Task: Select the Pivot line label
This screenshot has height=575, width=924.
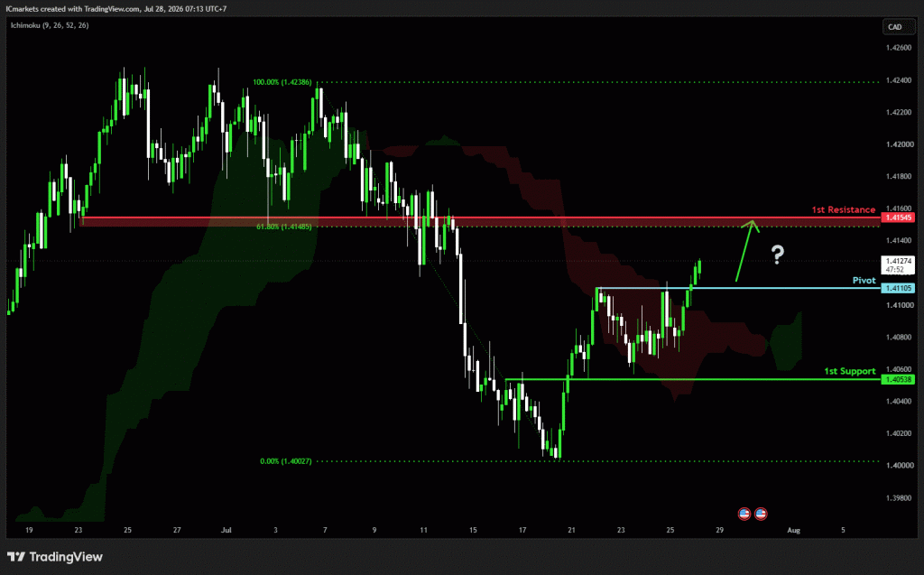Action: click(x=864, y=280)
